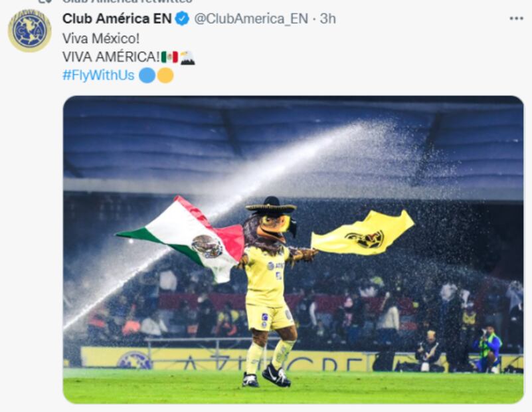Click the yellow América flag in photo
The height and width of the screenshot is (412, 532).
[362, 234]
